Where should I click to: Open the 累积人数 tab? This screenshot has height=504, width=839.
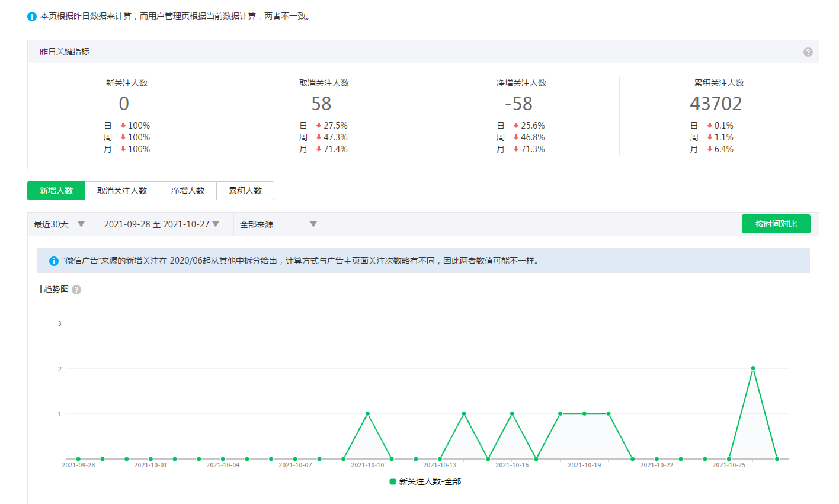click(245, 191)
